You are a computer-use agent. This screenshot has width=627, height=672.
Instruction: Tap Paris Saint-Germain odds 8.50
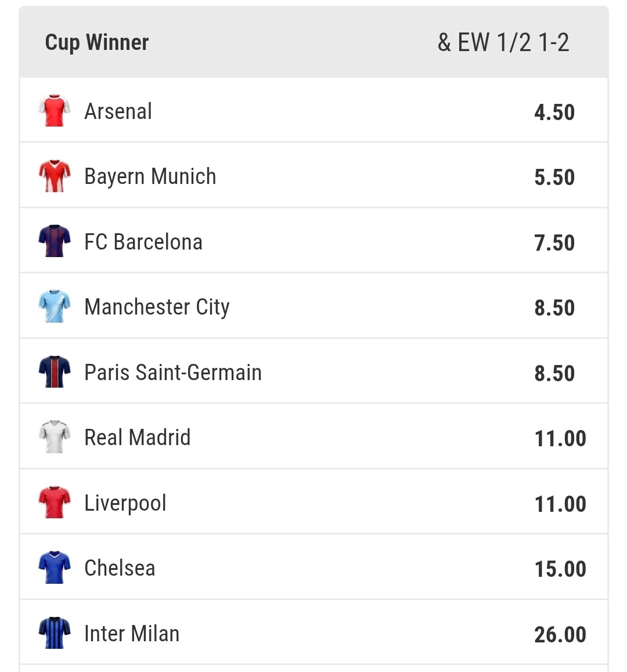pyautogui.click(x=554, y=373)
